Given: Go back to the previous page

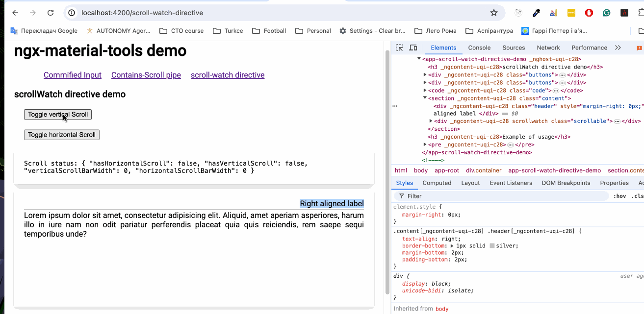Looking at the screenshot, I should (15, 13).
